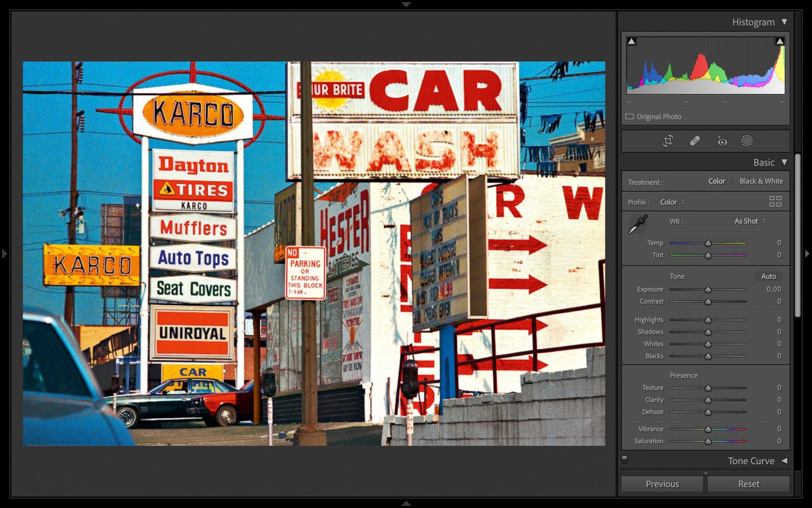Screen dimensions: 812x508
Task: Collapse the Histogram panel header
Action: pyautogui.click(x=784, y=22)
